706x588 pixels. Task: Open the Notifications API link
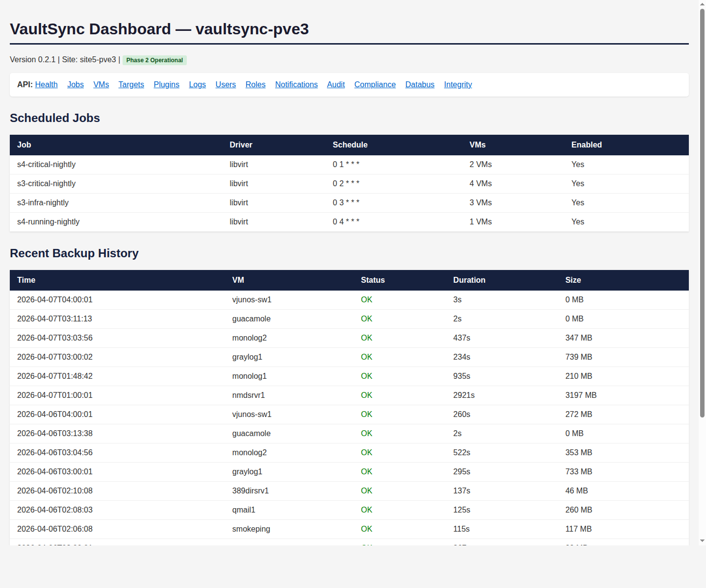click(x=296, y=84)
